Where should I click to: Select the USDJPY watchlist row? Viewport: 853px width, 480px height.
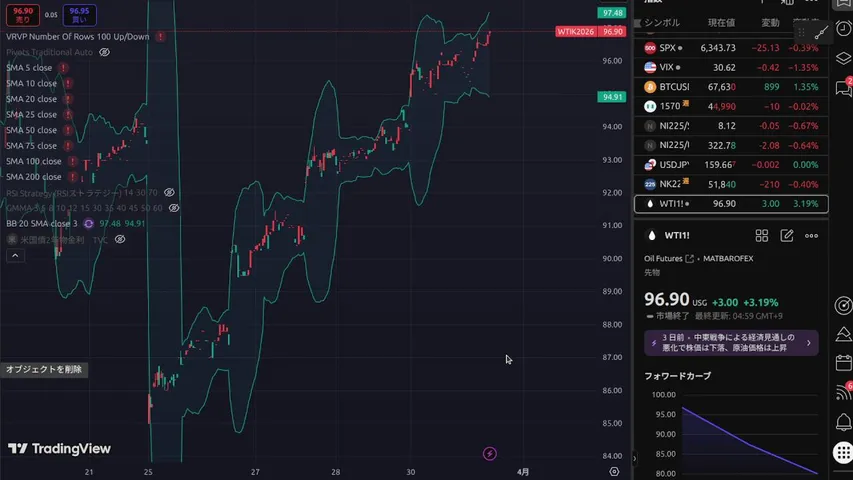731,164
